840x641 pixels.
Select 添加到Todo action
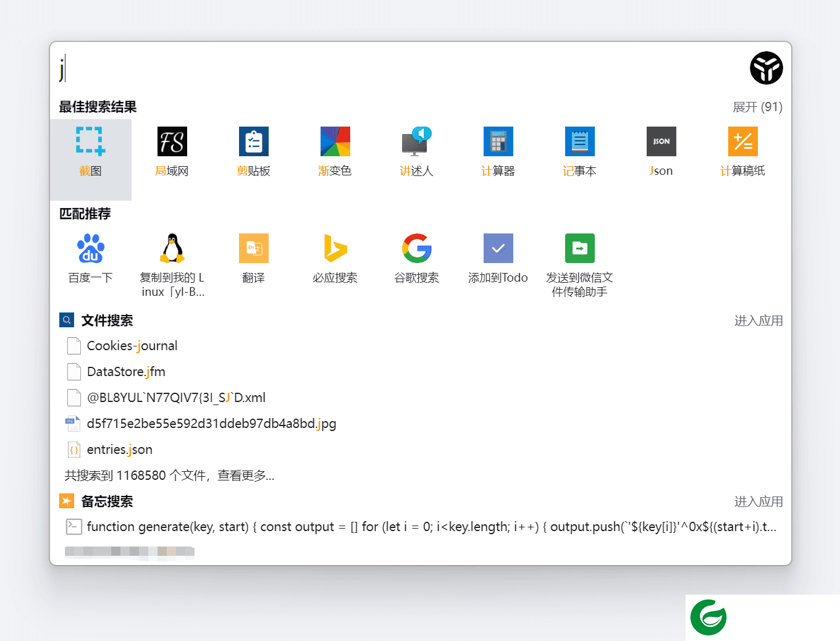point(498,259)
